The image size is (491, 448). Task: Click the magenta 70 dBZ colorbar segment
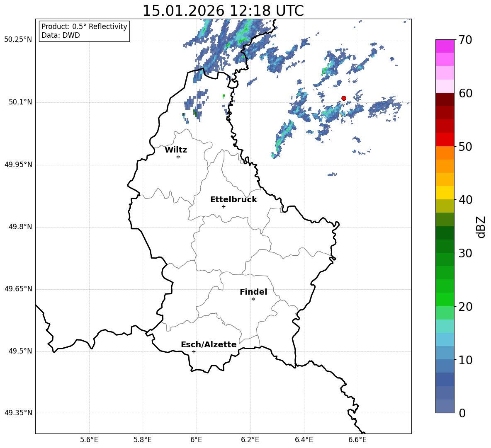(445, 46)
